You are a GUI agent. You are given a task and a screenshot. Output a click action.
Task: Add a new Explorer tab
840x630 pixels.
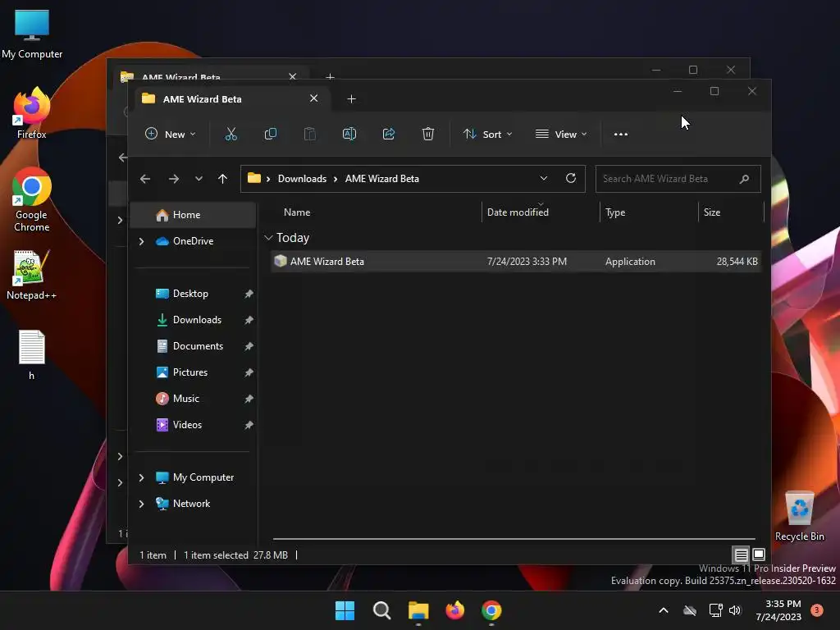tap(351, 99)
